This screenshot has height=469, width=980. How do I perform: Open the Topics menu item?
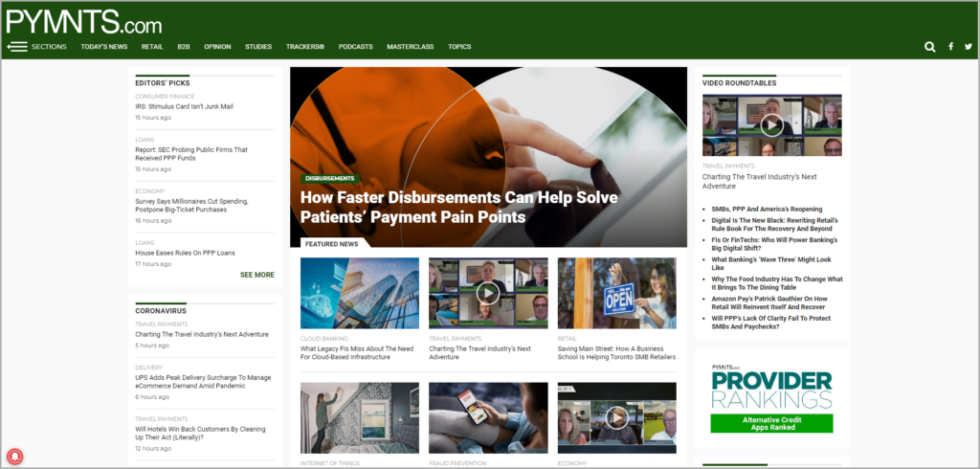tap(459, 47)
